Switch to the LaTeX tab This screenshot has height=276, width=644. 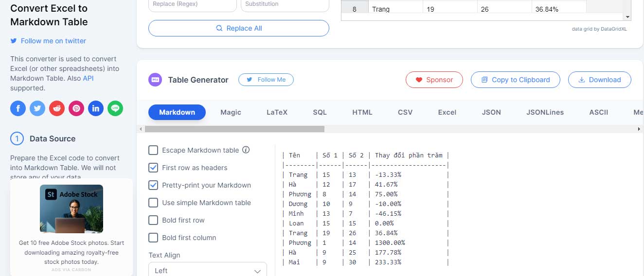click(277, 112)
